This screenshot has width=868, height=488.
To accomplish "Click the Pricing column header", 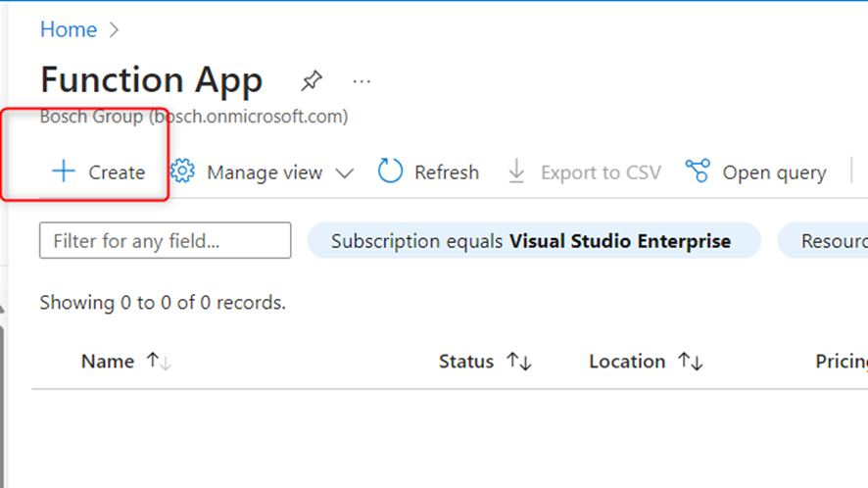I will (841, 362).
